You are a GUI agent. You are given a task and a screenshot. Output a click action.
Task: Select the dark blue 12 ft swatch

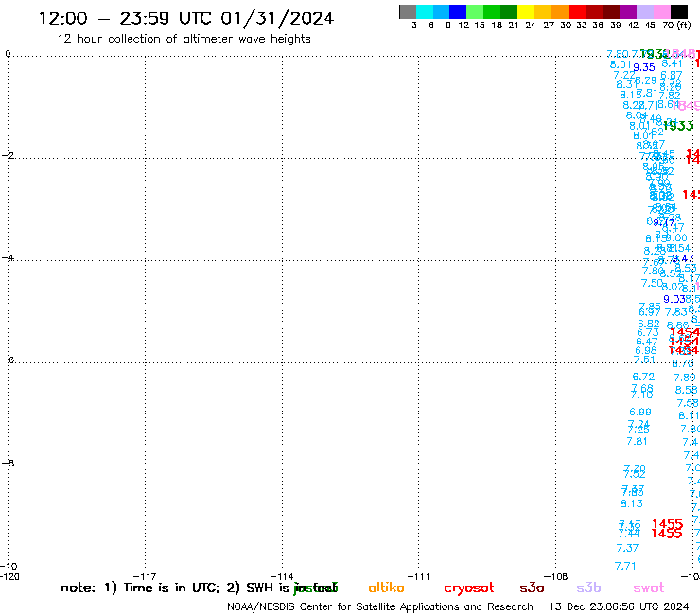coord(459,11)
